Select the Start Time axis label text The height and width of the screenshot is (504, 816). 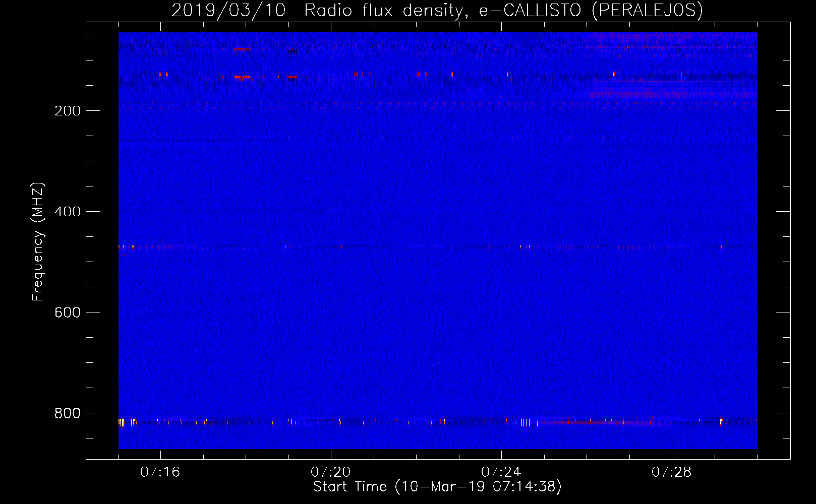tap(437, 487)
